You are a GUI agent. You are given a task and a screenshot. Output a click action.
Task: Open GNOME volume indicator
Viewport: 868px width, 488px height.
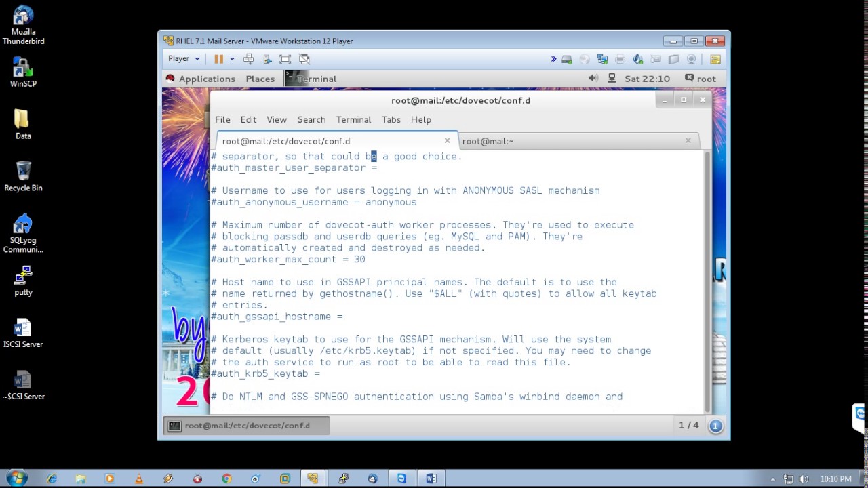click(x=593, y=79)
